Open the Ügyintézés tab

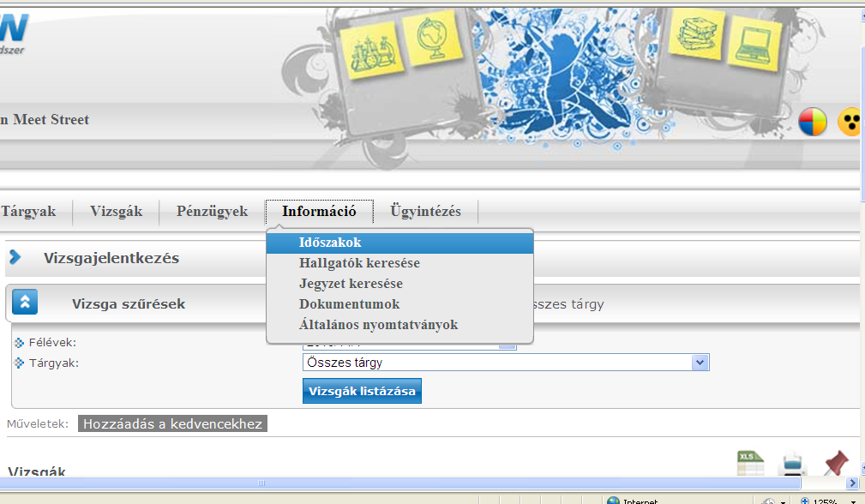coord(425,211)
